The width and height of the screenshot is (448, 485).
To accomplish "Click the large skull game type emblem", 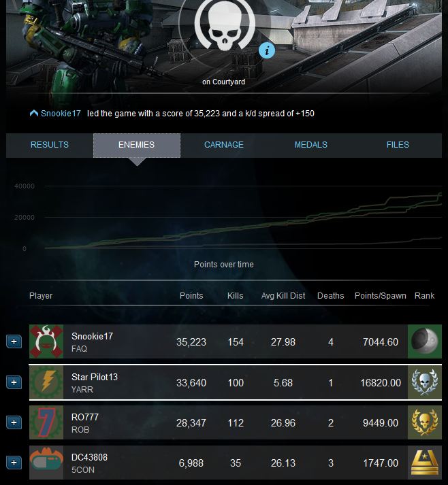I will (225, 25).
